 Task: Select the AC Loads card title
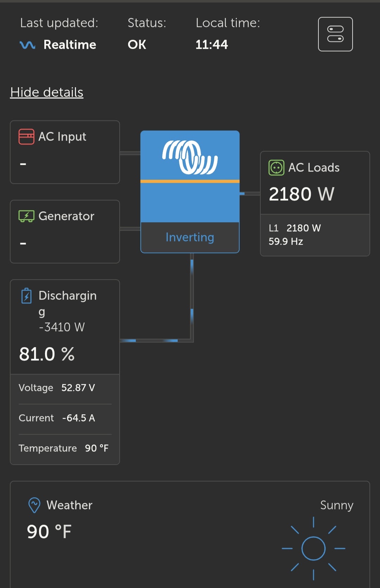pyautogui.click(x=314, y=167)
